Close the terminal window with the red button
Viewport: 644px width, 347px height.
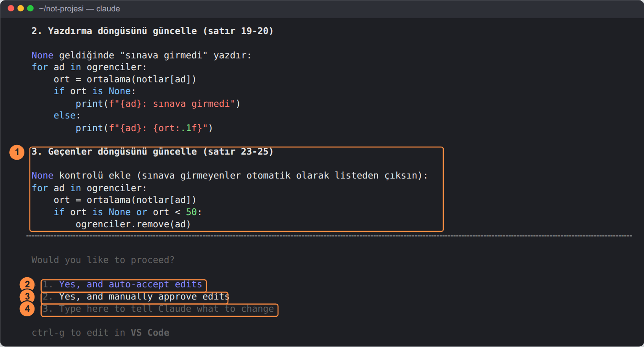[x=11, y=8]
